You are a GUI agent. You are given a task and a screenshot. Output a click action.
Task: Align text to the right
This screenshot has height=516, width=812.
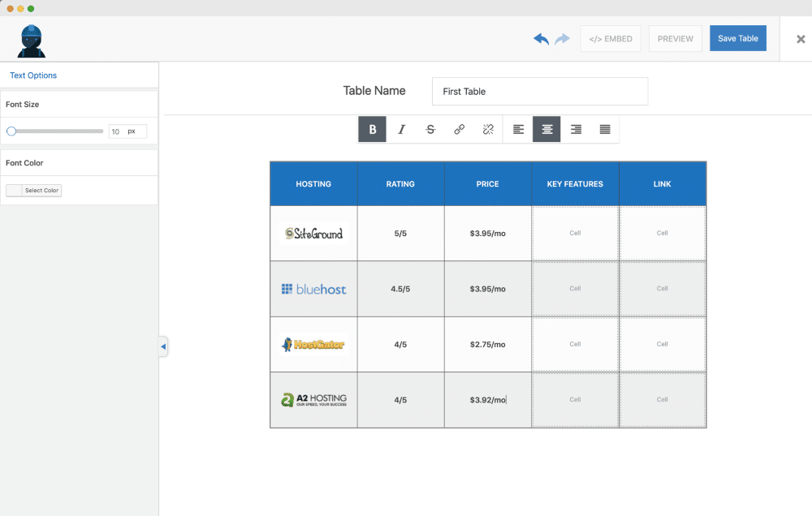576,130
